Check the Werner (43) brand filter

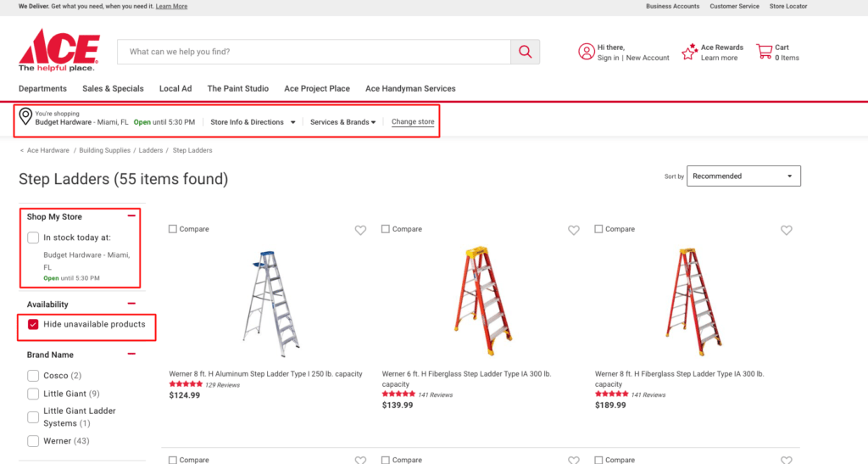[x=33, y=441]
